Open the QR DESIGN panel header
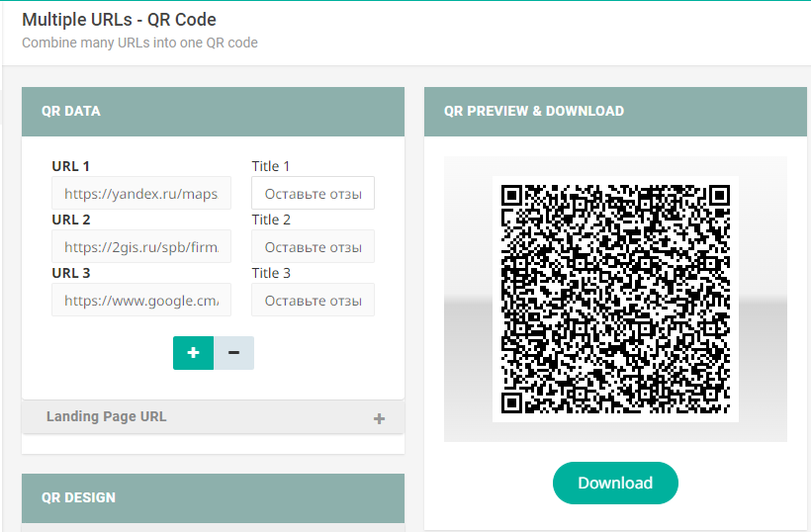This screenshot has width=811, height=532. coord(213,497)
